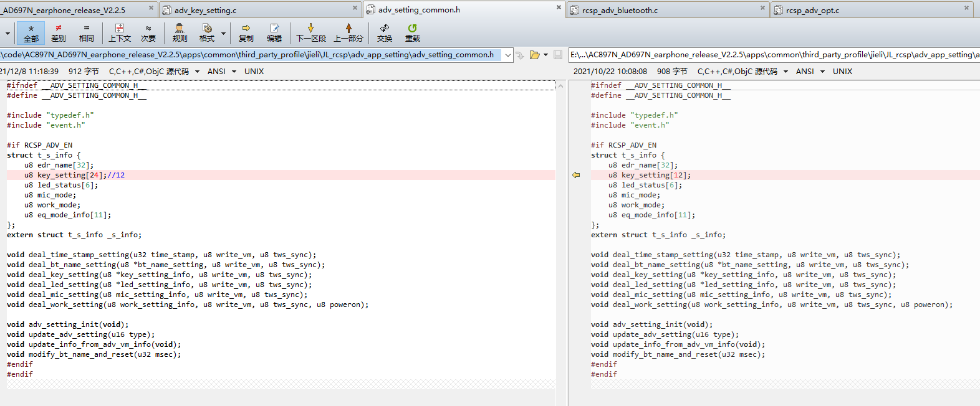The height and width of the screenshot is (406, 980).
Task: Open the 规则 rules settings icon
Action: (180, 33)
